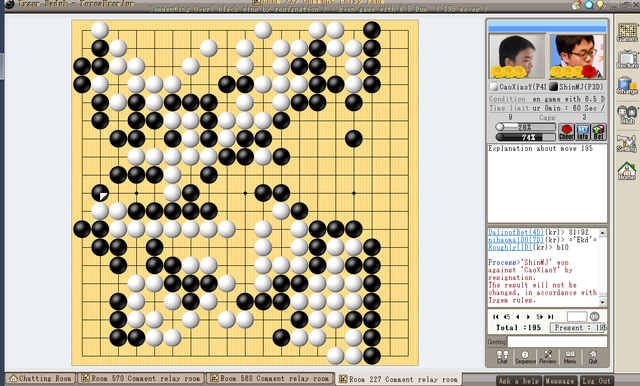Click the Time limit row text
Viewport: 640px width, 386px height.
coord(547,108)
